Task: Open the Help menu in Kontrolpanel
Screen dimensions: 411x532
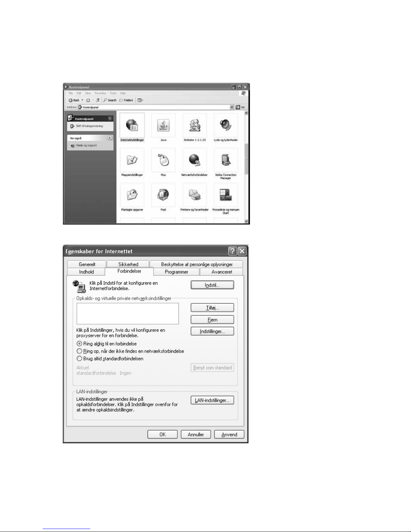Action: 123,93
